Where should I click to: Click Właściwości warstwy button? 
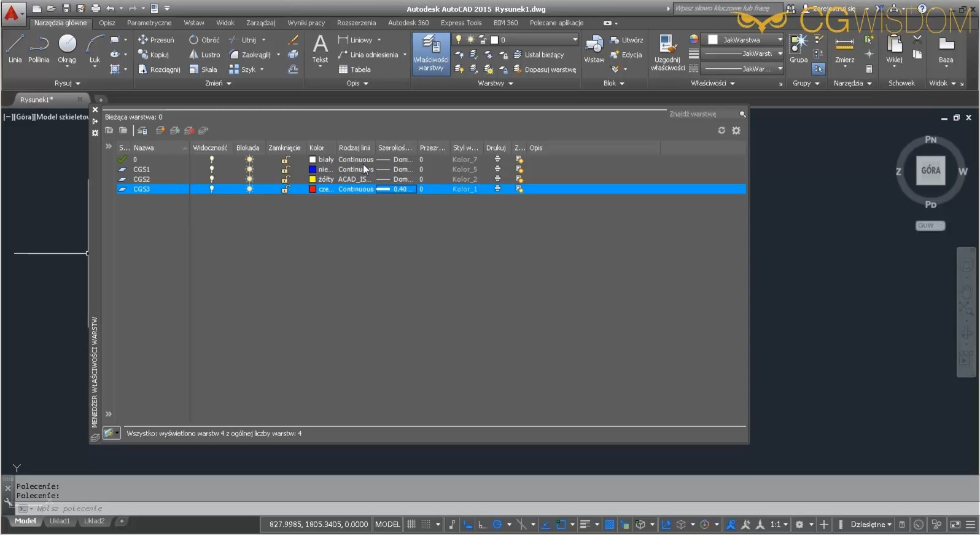point(430,54)
